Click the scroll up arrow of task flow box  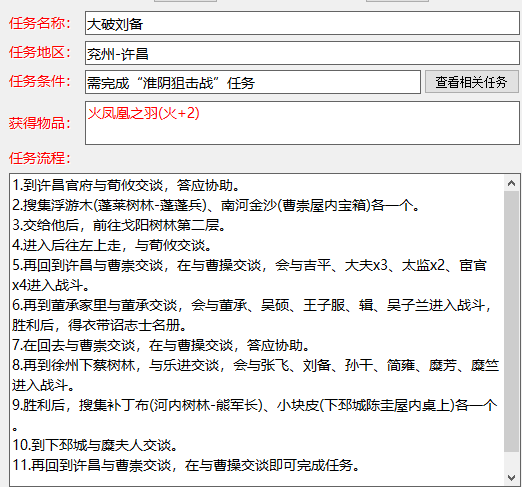click(x=512, y=183)
